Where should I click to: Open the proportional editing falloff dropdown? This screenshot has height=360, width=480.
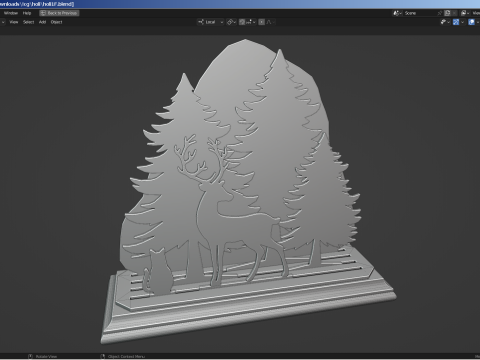(x=270, y=22)
